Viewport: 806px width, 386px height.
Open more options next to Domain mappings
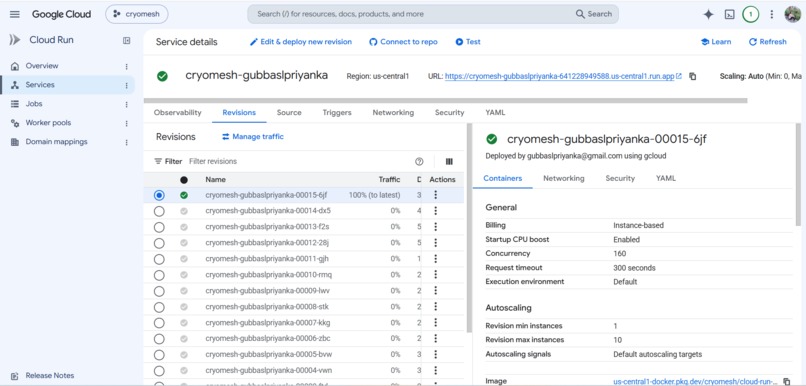(126, 142)
